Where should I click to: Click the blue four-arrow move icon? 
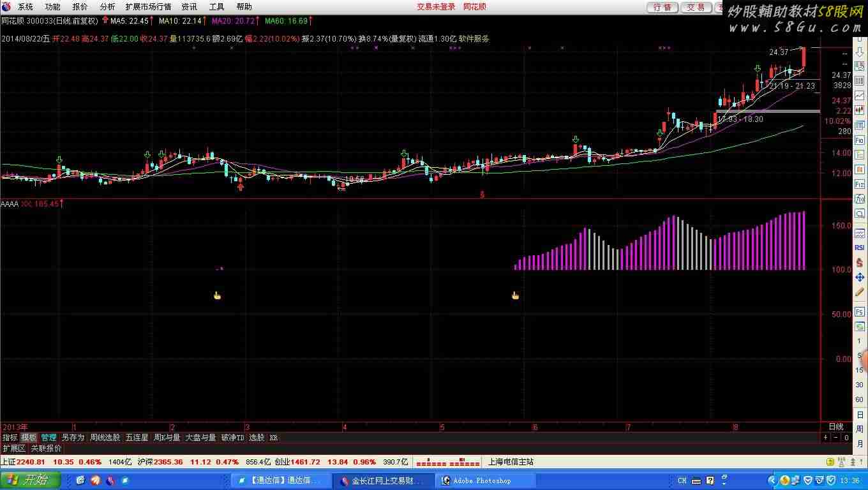pos(860,278)
